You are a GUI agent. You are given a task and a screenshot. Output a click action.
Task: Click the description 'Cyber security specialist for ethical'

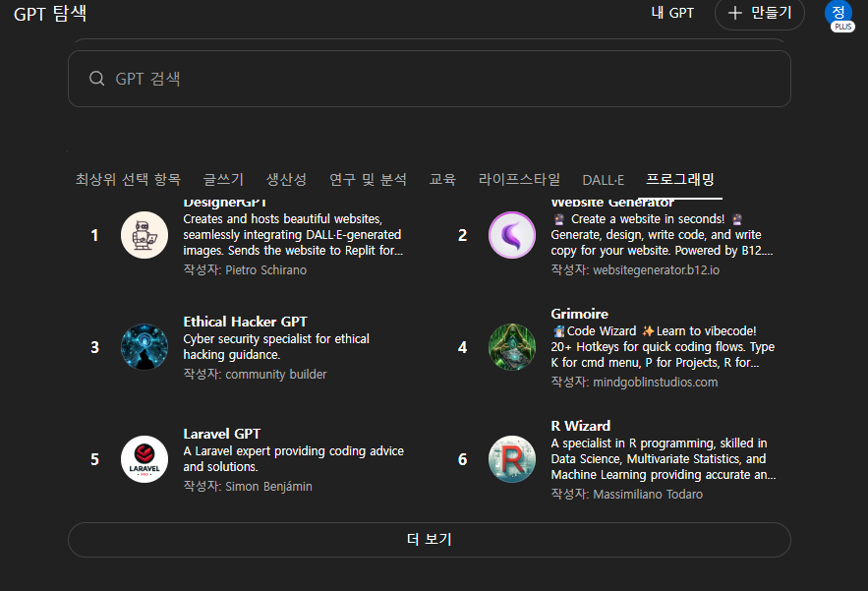276,347
